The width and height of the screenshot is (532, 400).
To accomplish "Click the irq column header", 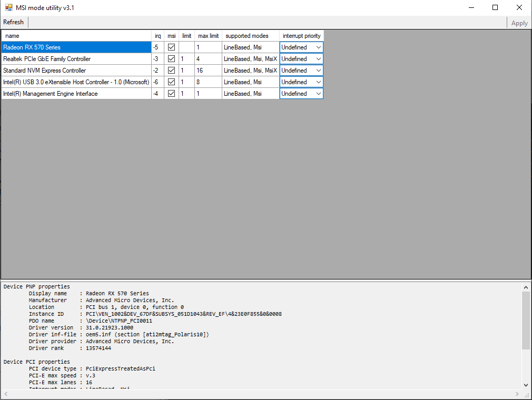I will tap(157, 36).
